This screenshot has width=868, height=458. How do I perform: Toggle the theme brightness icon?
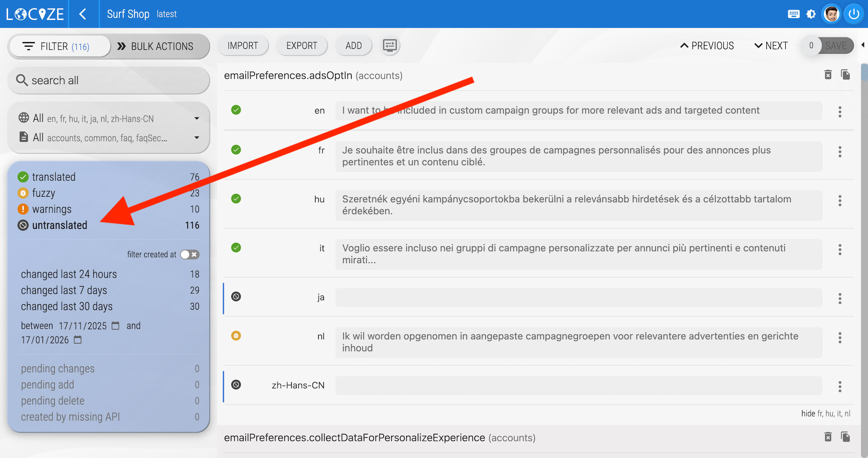click(811, 14)
